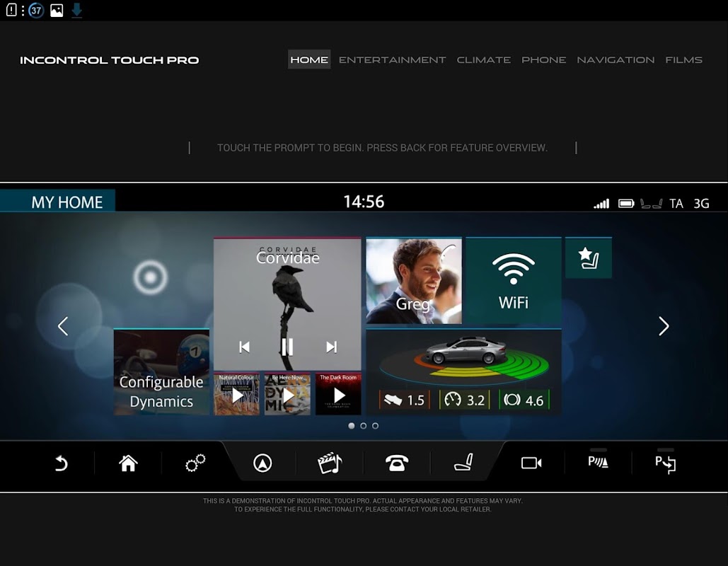Open seat controls icon in bottom bar
Image resolution: width=728 pixels, height=566 pixels.
click(x=463, y=463)
